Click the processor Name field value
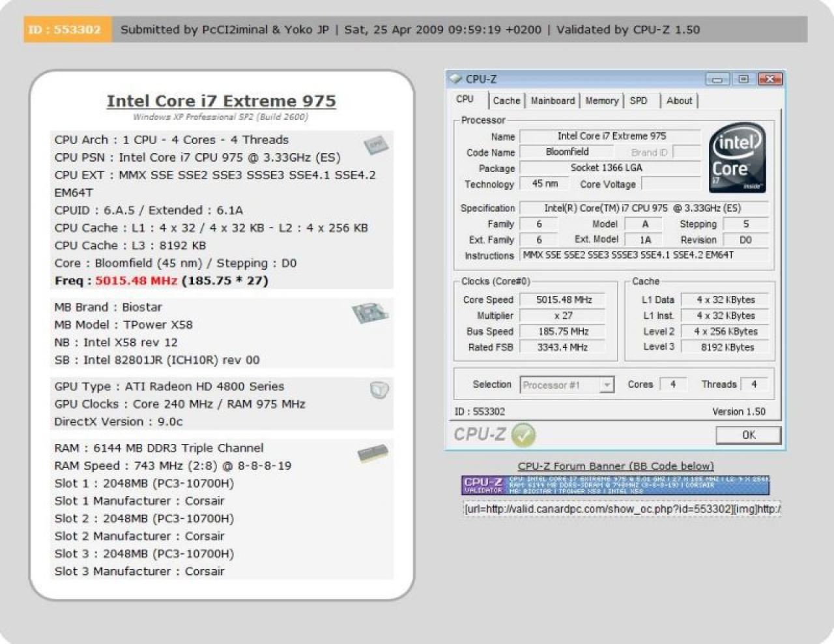834x644 pixels. (x=611, y=136)
